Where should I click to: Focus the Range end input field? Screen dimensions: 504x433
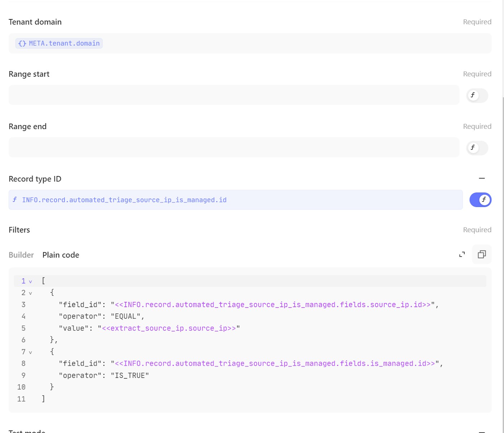pos(234,147)
